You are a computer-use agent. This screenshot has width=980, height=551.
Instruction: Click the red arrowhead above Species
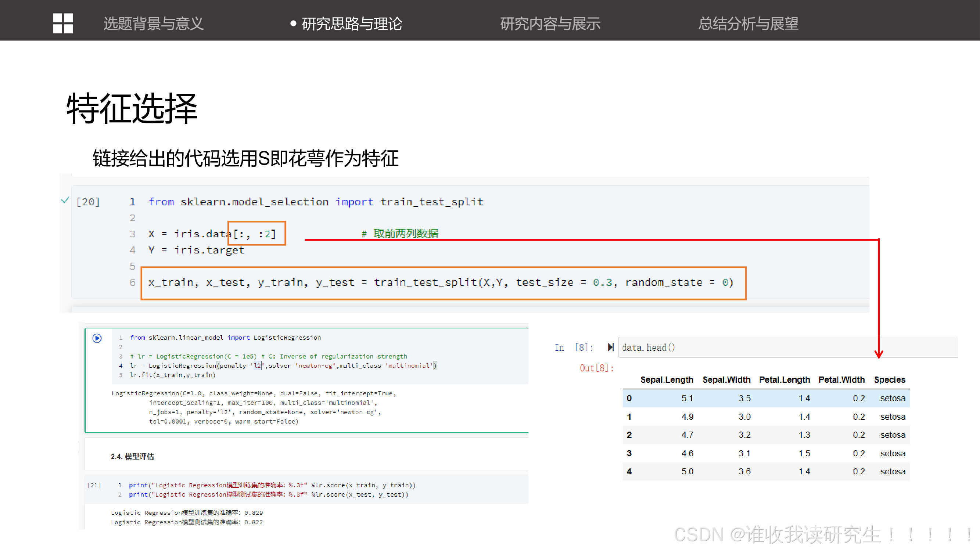pyautogui.click(x=879, y=354)
